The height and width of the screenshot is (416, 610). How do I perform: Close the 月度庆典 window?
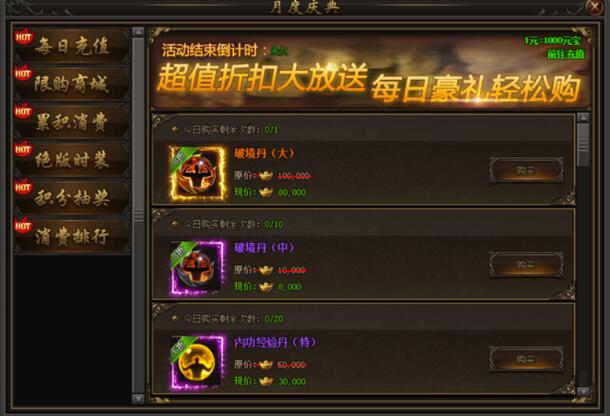pyautogui.click(x=594, y=7)
